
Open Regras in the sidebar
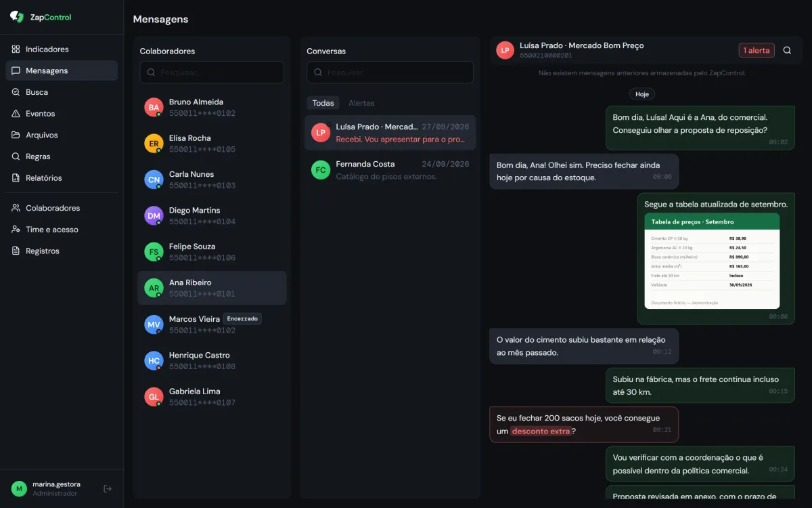point(62,156)
